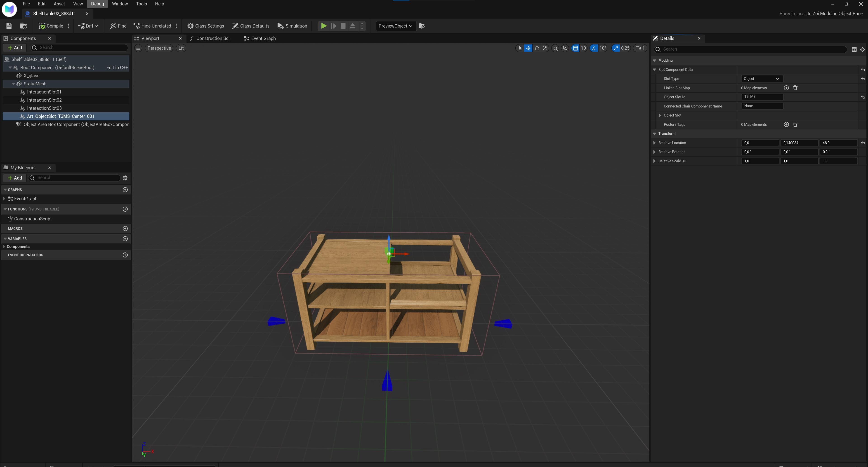
Task: Reset Object Slot Id to default
Action: point(863,97)
